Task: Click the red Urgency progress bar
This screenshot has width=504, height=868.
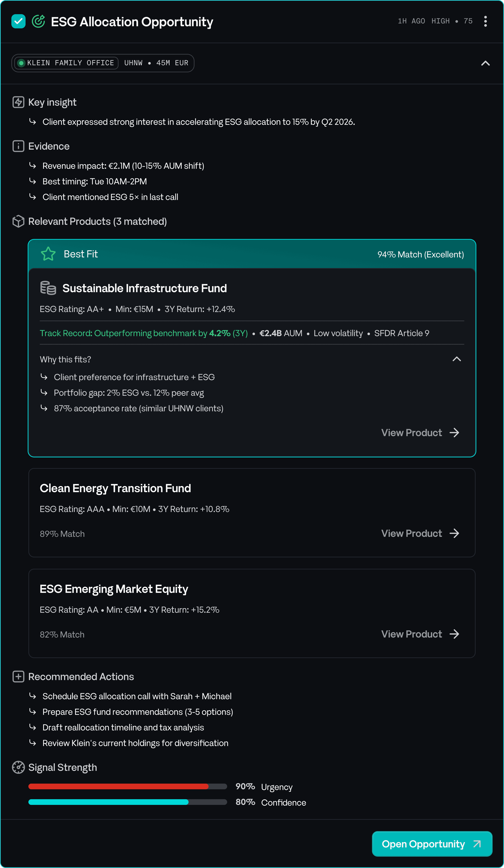Action: [128, 786]
